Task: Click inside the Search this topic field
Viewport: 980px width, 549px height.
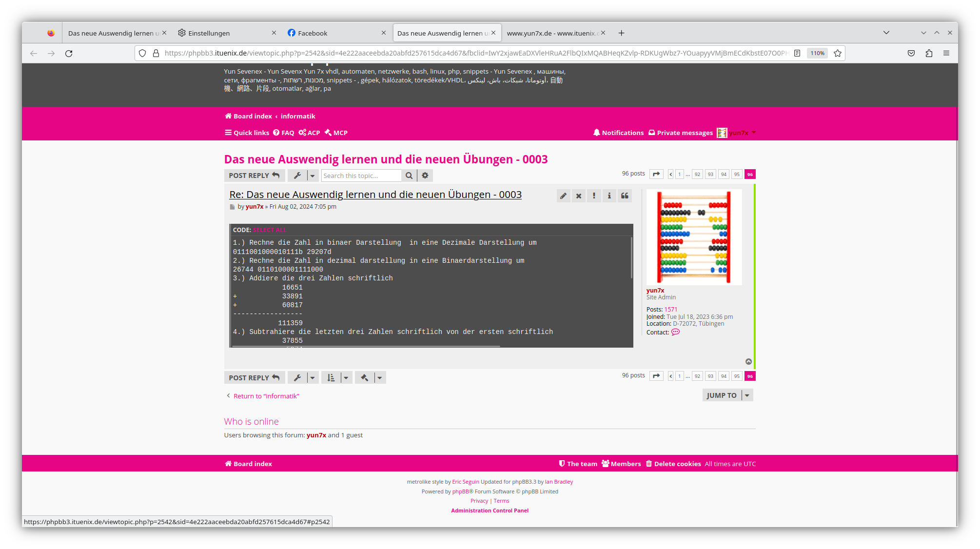Action: click(x=361, y=175)
